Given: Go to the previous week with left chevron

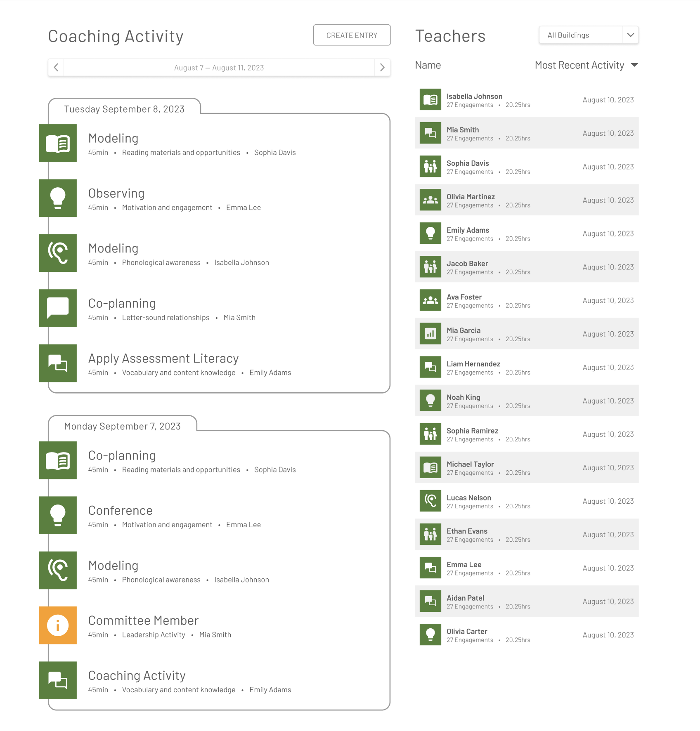Looking at the screenshot, I should 56,68.
